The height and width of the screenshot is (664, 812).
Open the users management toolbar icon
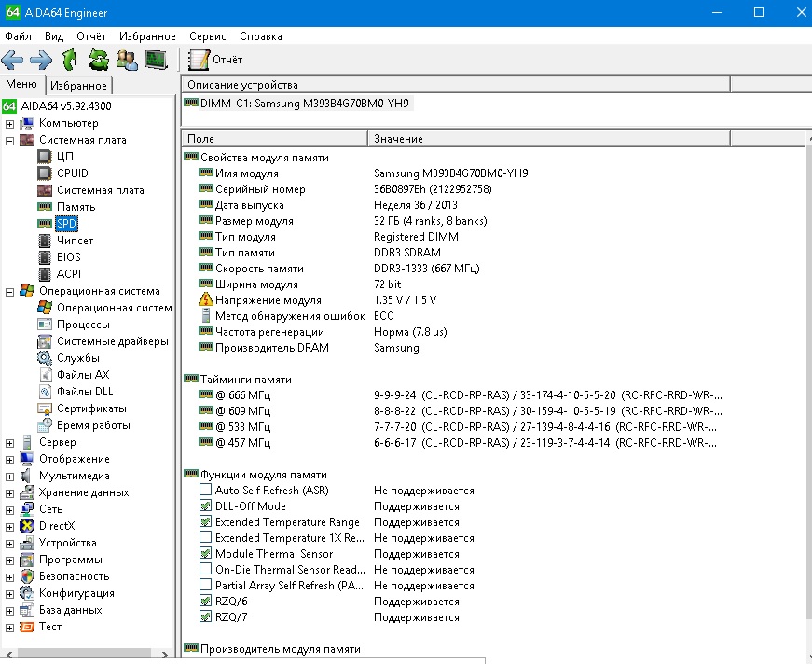(127, 60)
